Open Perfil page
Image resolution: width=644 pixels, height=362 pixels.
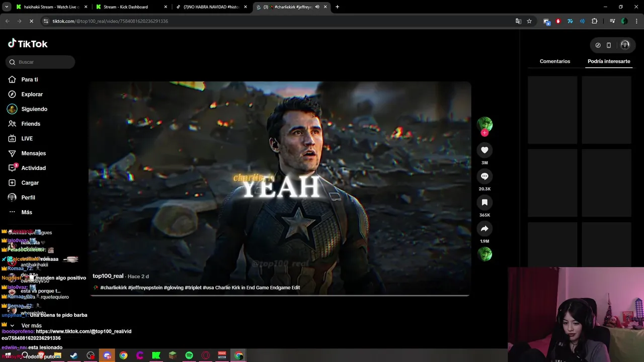tap(22, 198)
